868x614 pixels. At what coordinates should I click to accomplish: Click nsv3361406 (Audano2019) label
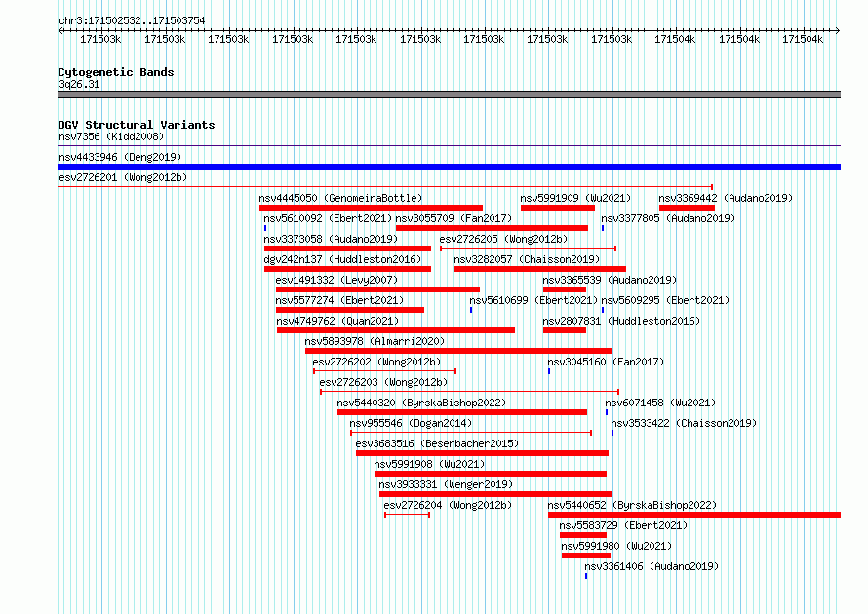coord(651,566)
